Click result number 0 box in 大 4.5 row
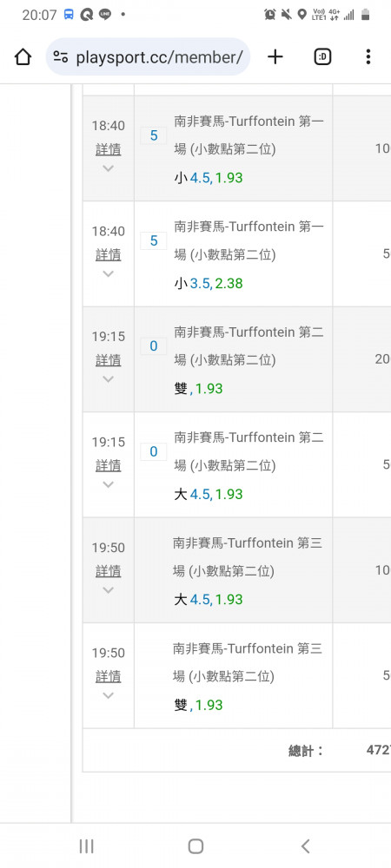The width and height of the screenshot is (391, 868). (154, 451)
